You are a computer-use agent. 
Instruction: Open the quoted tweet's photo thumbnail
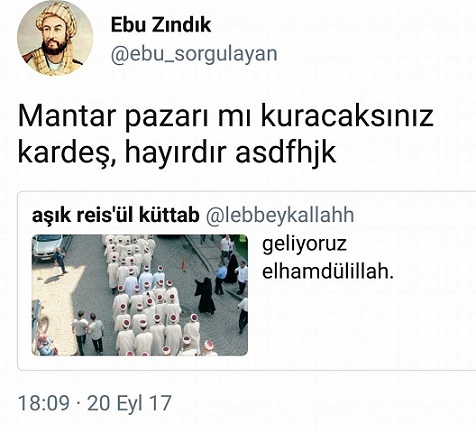pyautogui.click(x=140, y=295)
